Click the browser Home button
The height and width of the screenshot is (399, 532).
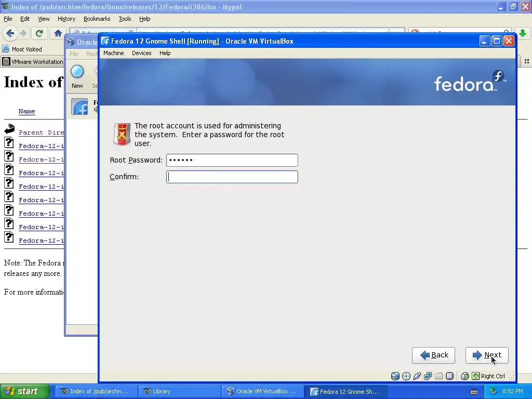pyautogui.click(x=58, y=33)
